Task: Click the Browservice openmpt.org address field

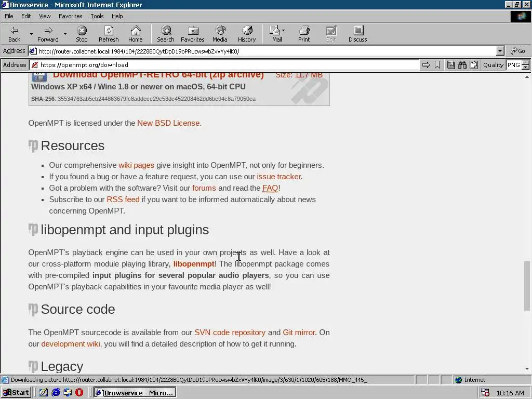Action: pyautogui.click(x=224, y=65)
